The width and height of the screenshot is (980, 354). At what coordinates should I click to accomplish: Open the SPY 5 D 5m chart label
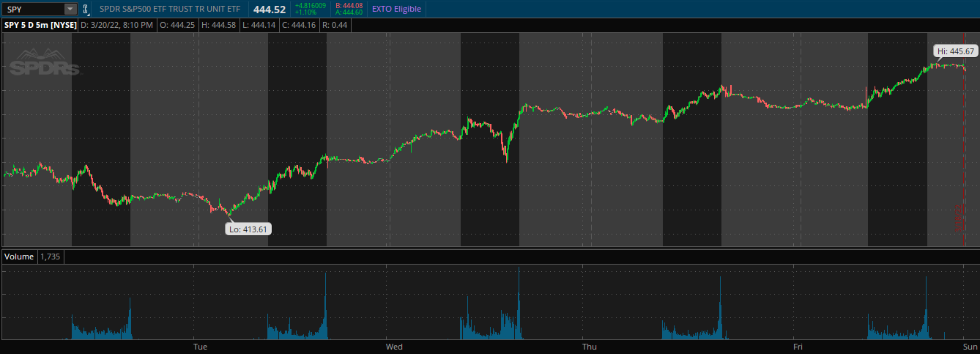tap(40, 25)
